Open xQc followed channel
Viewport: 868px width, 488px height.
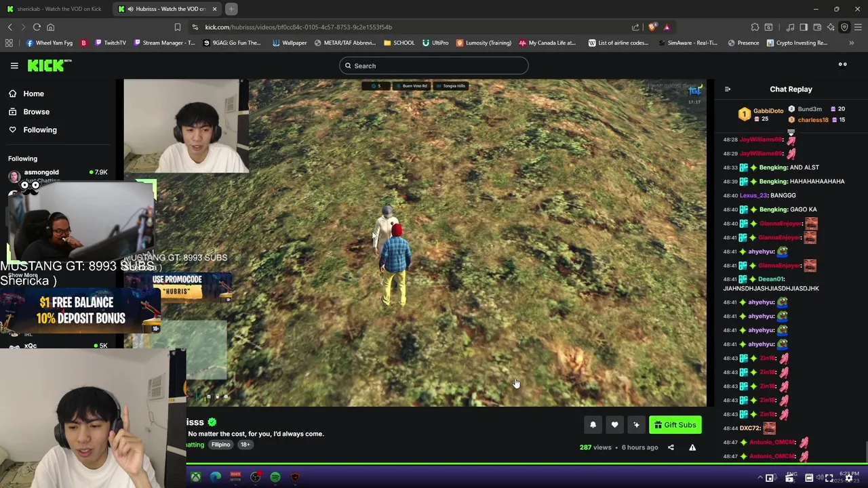point(58,346)
